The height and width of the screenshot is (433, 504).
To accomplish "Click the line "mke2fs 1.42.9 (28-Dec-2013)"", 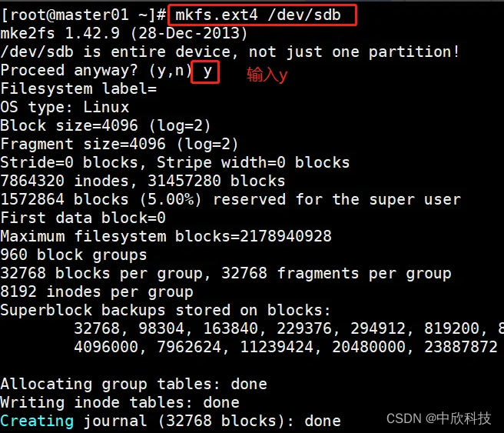I will [124, 33].
